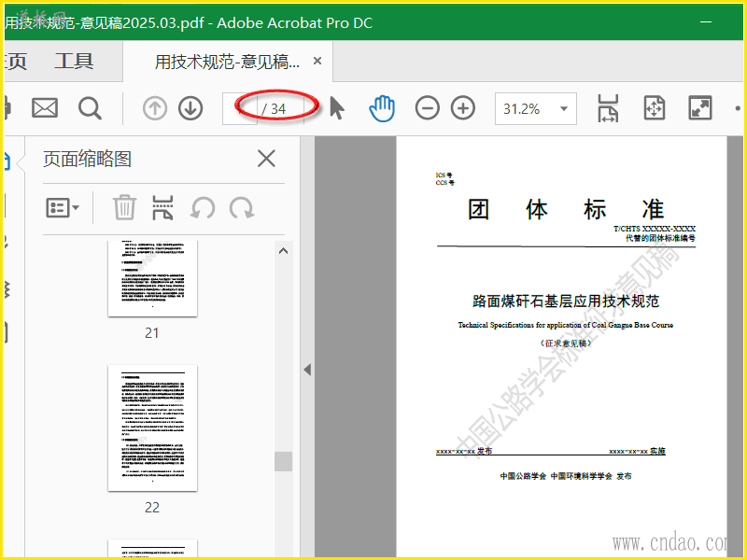The height and width of the screenshot is (560, 747).
Task: Close the open document tab
Action: tap(317, 61)
